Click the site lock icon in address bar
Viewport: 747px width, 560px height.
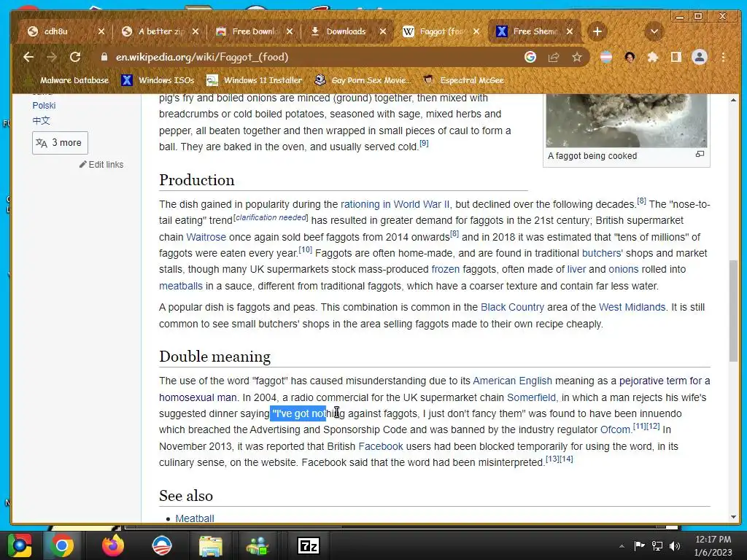104,57
